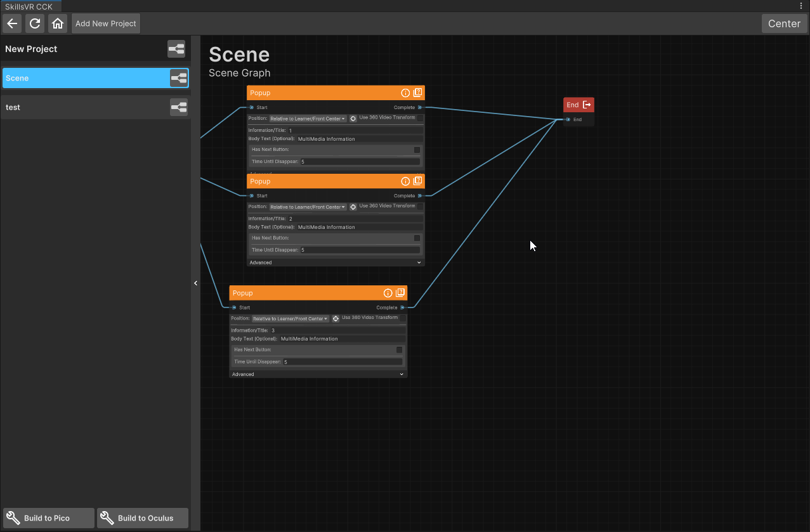810x532 pixels.
Task: Enable Use 360 Video Transform in Popup 2
Action: 420,206
